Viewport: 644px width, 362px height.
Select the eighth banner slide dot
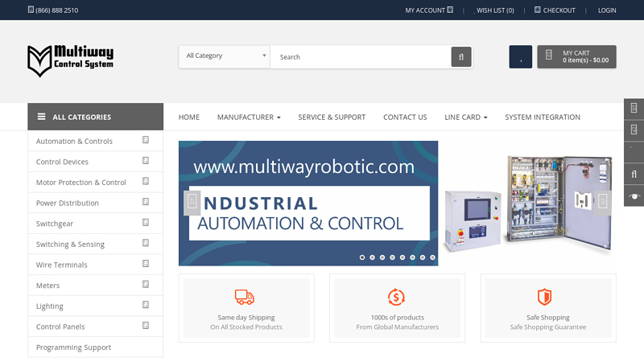[432, 257]
